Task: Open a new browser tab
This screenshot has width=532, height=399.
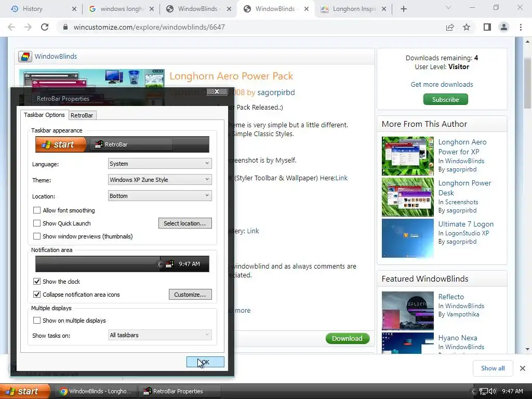Action: pos(403,9)
